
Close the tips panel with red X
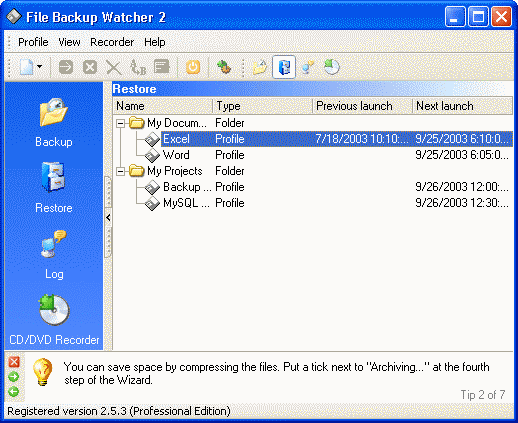(x=14, y=362)
